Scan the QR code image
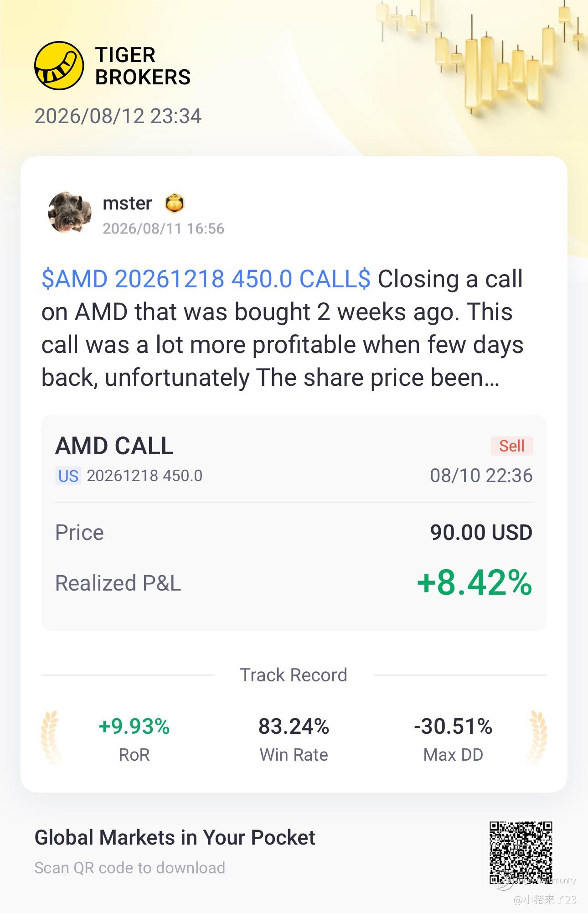Viewport: 588px width, 913px height. coord(521,853)
